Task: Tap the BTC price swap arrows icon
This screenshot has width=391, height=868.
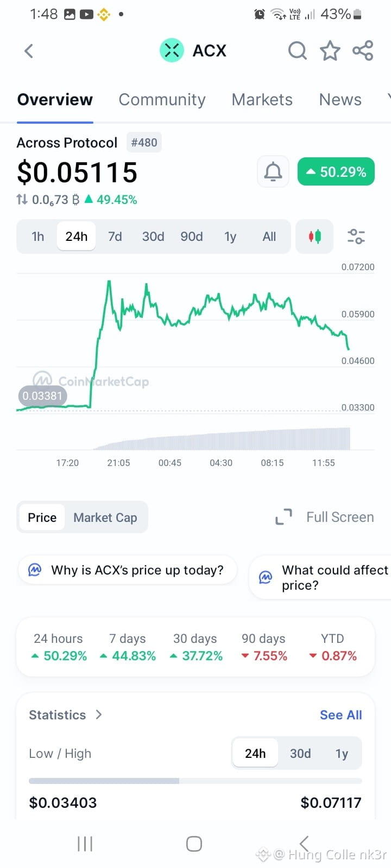Action: click(x=22, y=200)
